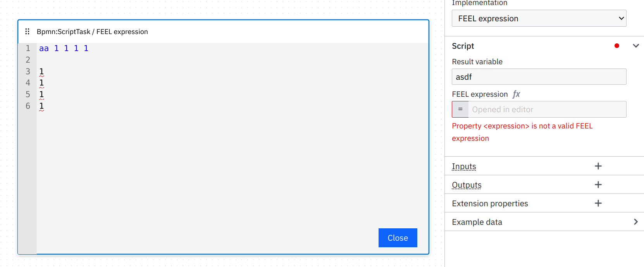Expand the Example data section
This screenshot has width=644, height=267.
pos(635,222)
